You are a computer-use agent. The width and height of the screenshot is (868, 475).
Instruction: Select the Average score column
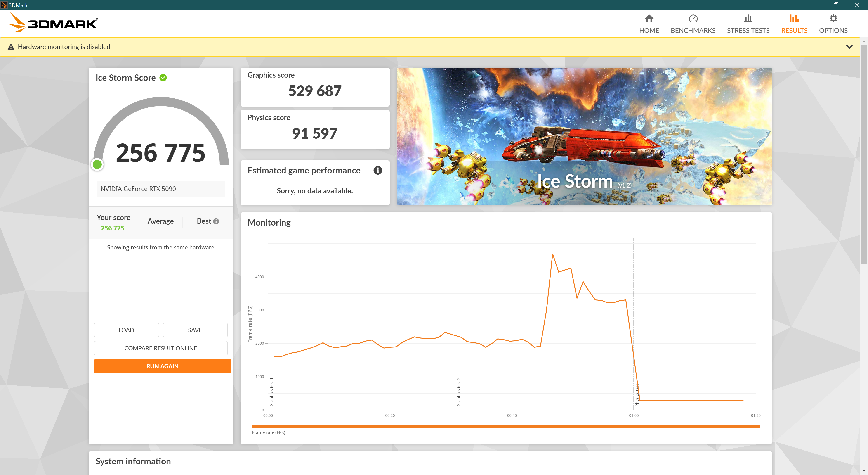point(161,221)
